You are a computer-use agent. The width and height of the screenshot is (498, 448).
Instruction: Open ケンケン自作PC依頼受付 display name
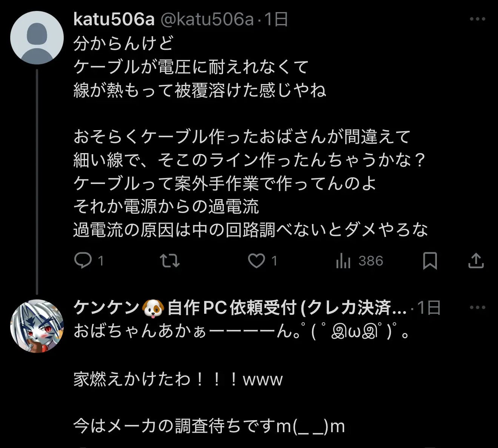coord(240,308)
